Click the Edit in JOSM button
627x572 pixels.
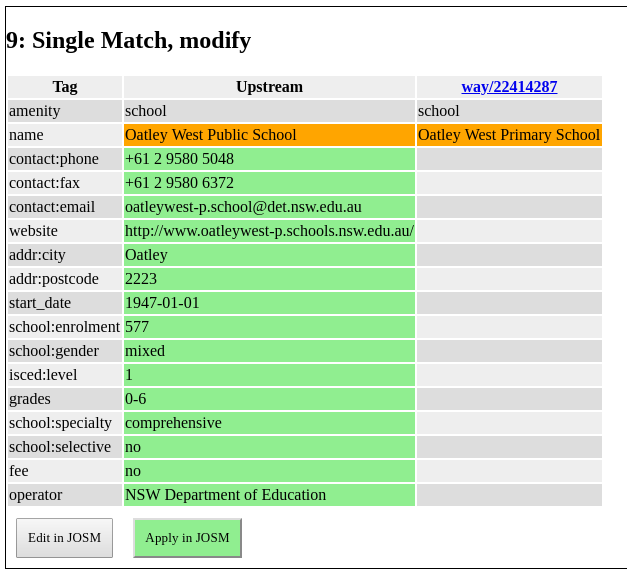64,538
